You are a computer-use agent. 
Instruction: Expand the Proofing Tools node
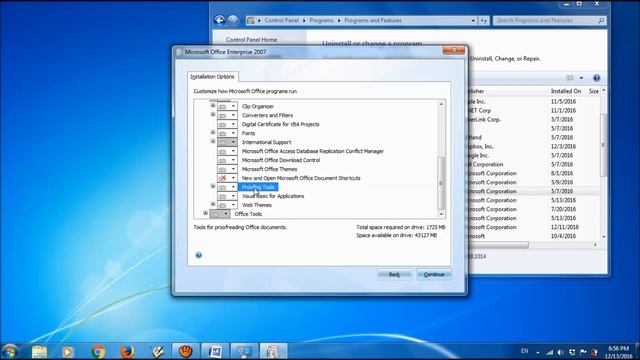click(213, 186)
